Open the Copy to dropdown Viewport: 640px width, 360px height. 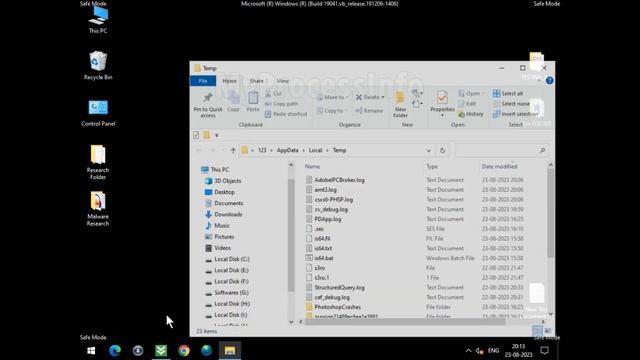tap(332, 111)
